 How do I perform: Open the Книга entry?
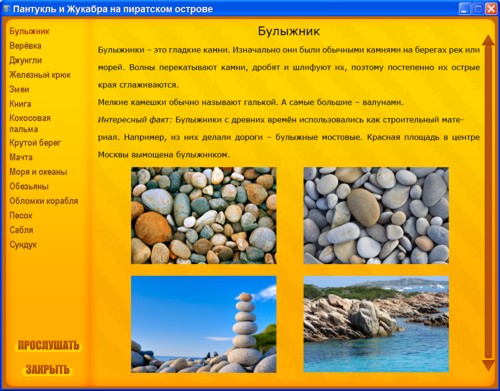[20, 104]
